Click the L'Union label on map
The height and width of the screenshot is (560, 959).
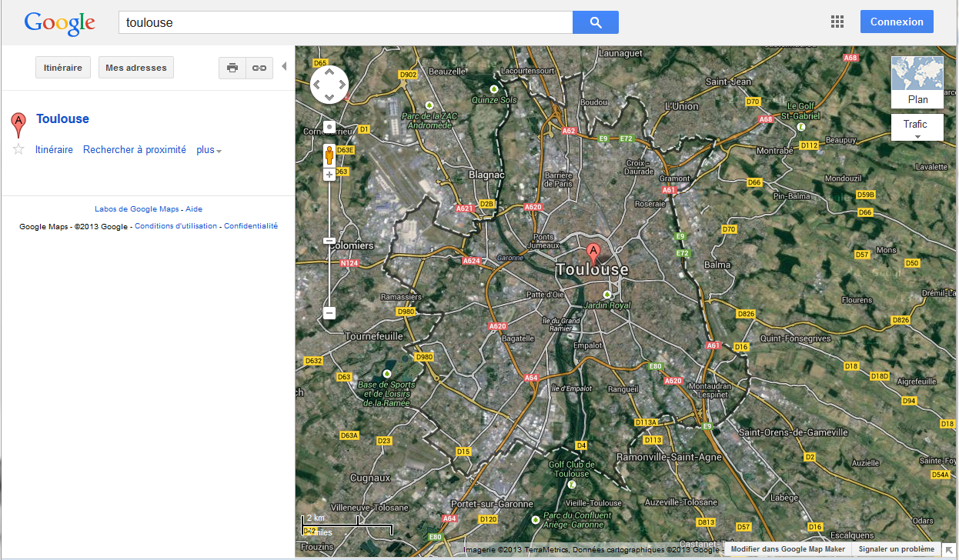pyautogui.click(x=682, y=106)
